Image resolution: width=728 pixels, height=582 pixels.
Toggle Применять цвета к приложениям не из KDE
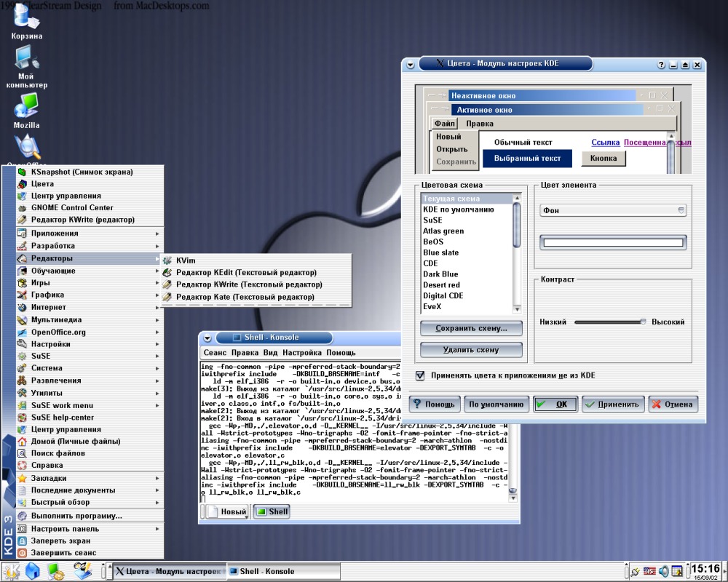point(421,375)
